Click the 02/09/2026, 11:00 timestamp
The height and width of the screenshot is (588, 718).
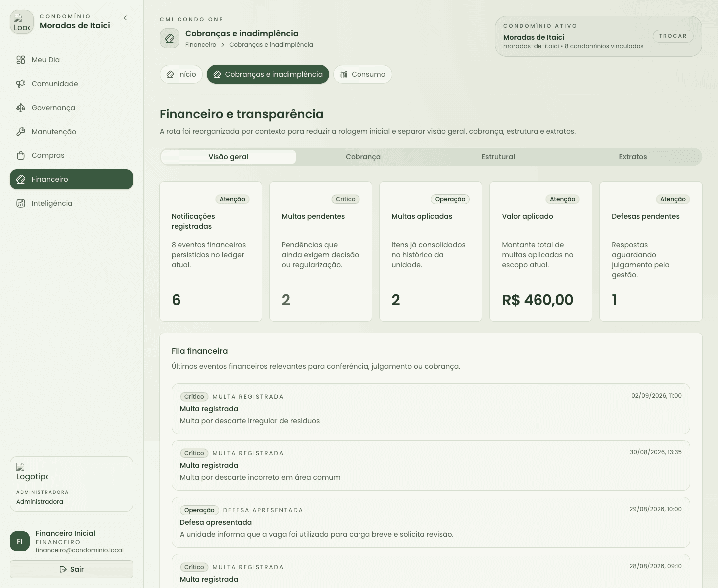[656, 396]
